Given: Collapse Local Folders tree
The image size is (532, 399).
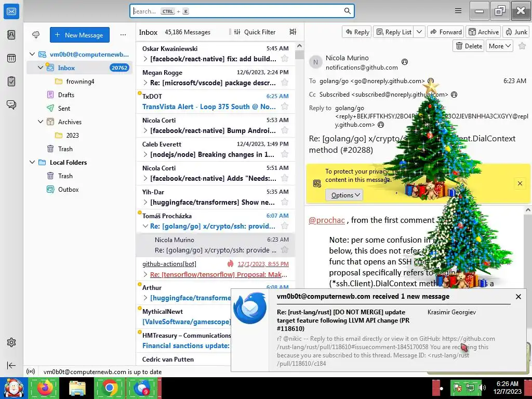Looking at the screenshot, I should pyautogui.click(x=32, y=162).
